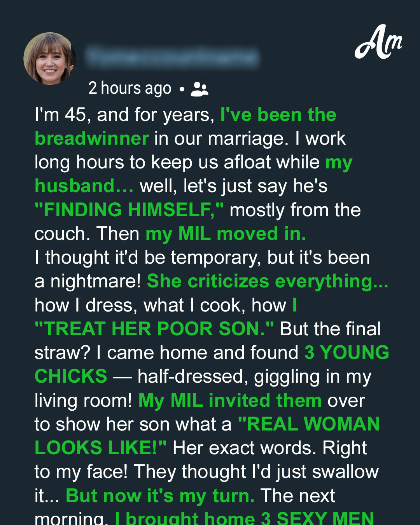Image resolution: width=420 pixels, height=525 pixels.
Task: Open the poster's profile picture
Action: point(49,58)
